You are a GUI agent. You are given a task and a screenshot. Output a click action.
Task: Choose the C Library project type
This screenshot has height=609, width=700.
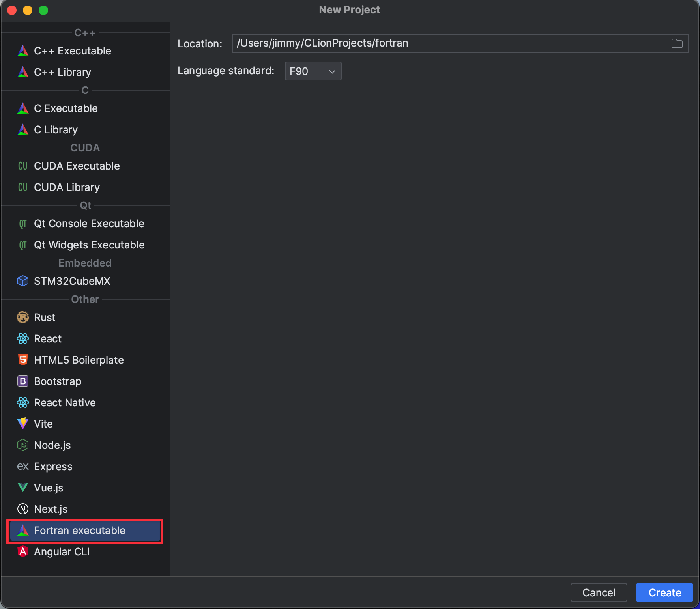coord(56,130)
